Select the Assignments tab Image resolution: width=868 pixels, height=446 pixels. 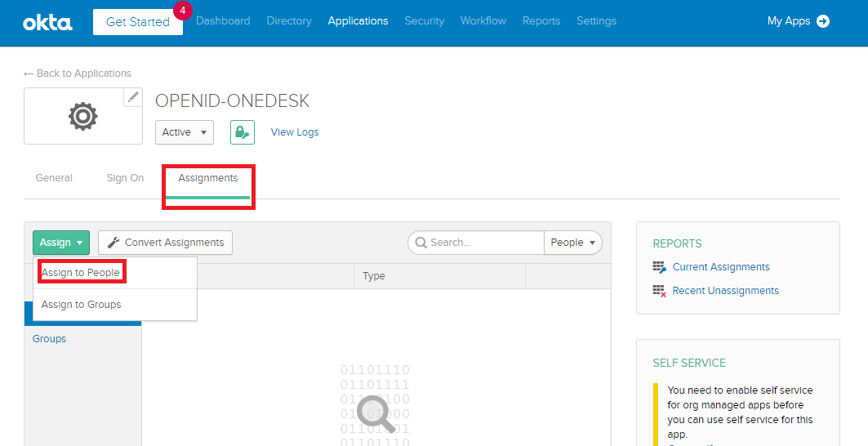pos(208,178)
